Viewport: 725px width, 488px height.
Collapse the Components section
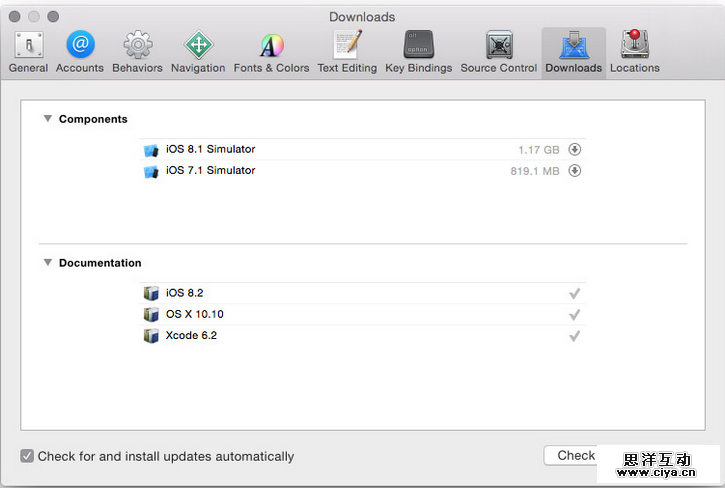pyautogui.click(x=47, y=119)
